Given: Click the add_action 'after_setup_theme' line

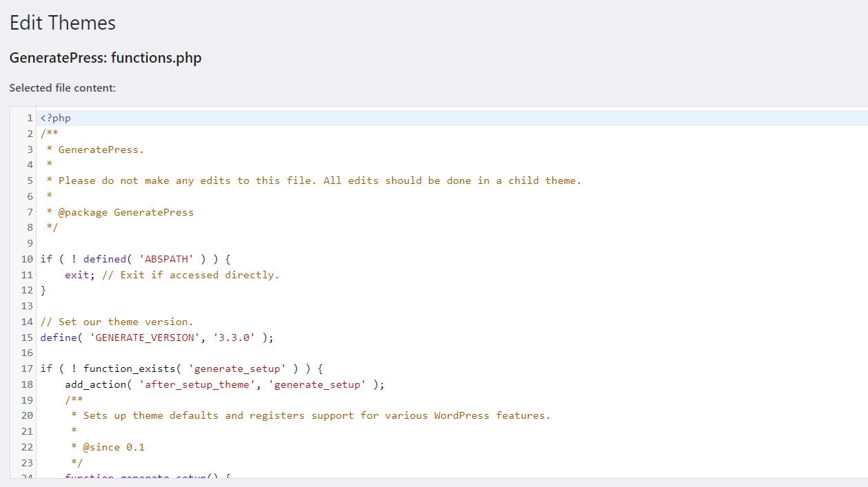Looking at the screenshot, I should (x=225, y=384).
